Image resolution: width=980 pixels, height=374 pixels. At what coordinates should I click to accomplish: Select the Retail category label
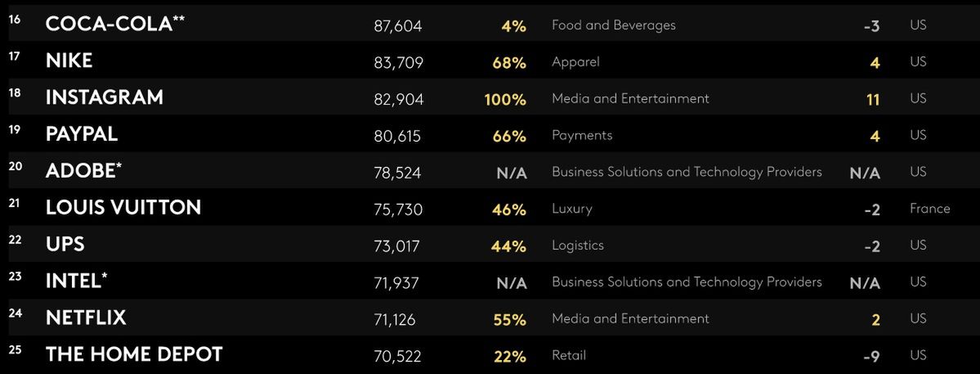tap(568, 355)
